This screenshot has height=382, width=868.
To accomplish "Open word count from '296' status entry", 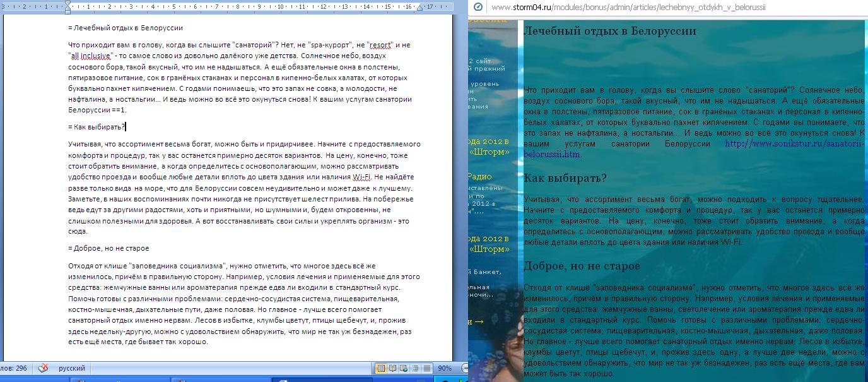I will (13, 368).
